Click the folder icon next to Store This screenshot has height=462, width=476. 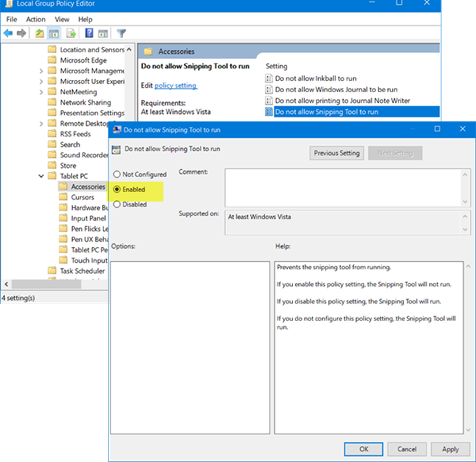click(52, 165)
